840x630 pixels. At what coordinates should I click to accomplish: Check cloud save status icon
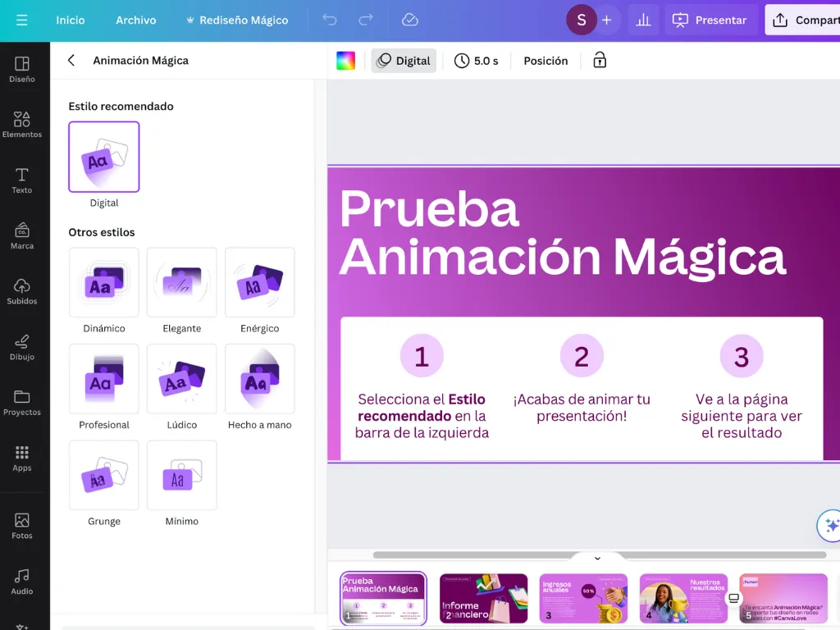pyautogui.click(x=410, y=21)
